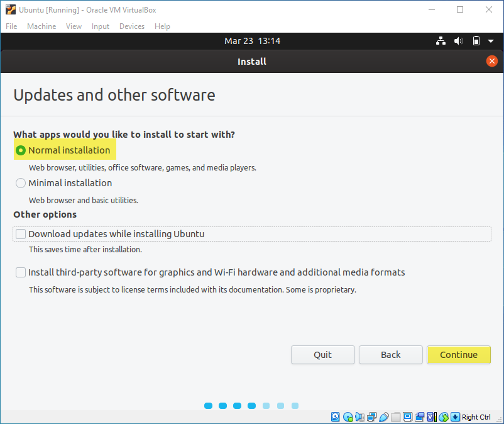Click the Ubuntu wired network tray icon

[441, 41]
